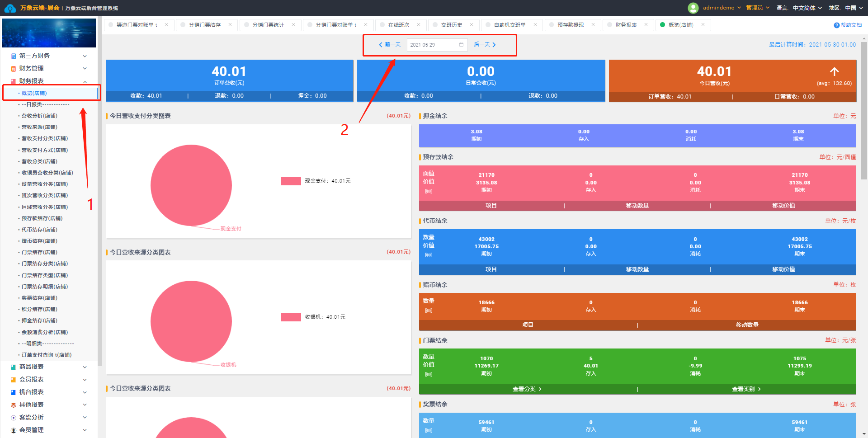868x438 pixels.
Task: Open 预存款结存(店铺) report
Action: (x=42, y=219)
